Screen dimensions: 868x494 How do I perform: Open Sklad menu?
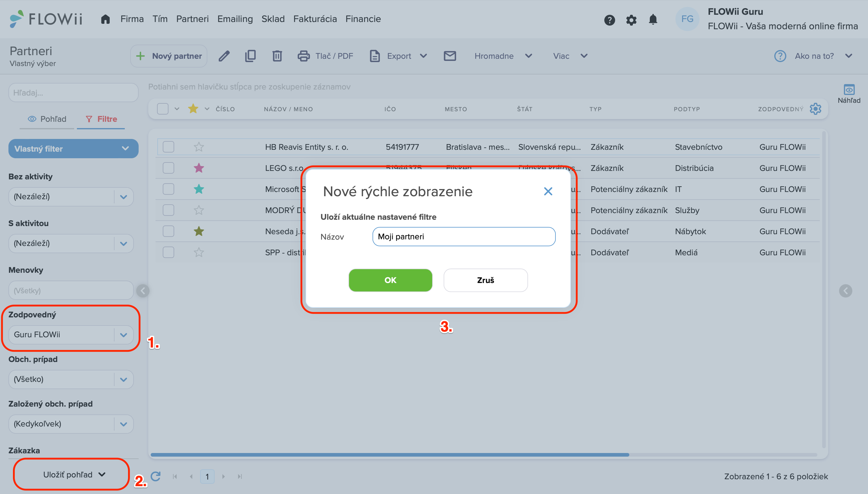tap(273, 19)
